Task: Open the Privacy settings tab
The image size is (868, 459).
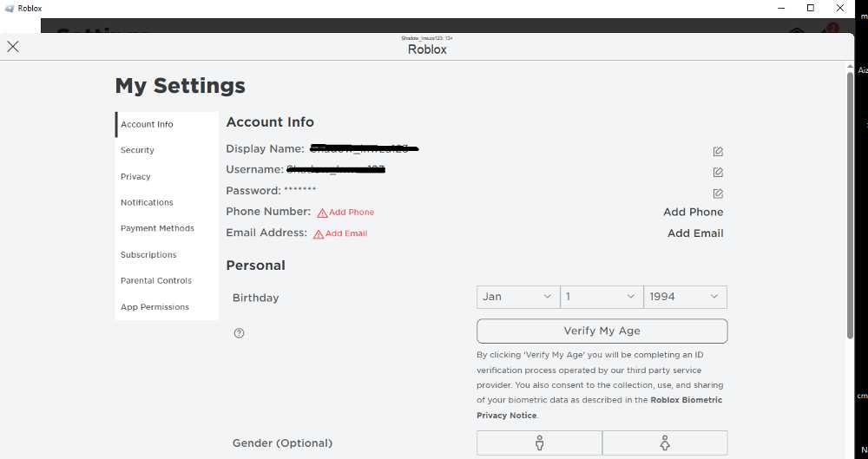Action: pyautogui.click(x=167, y=177)
